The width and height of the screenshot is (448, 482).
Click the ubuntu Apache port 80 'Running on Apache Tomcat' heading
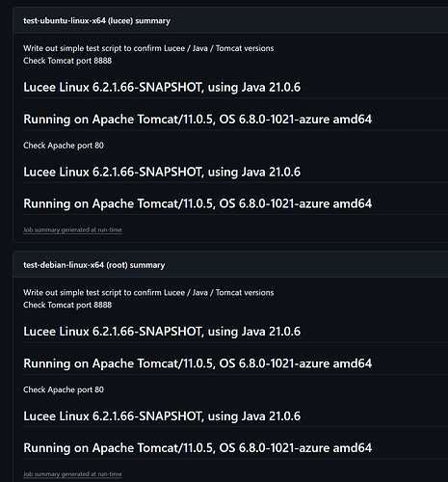pyautogui.click(x=198, y=203)
